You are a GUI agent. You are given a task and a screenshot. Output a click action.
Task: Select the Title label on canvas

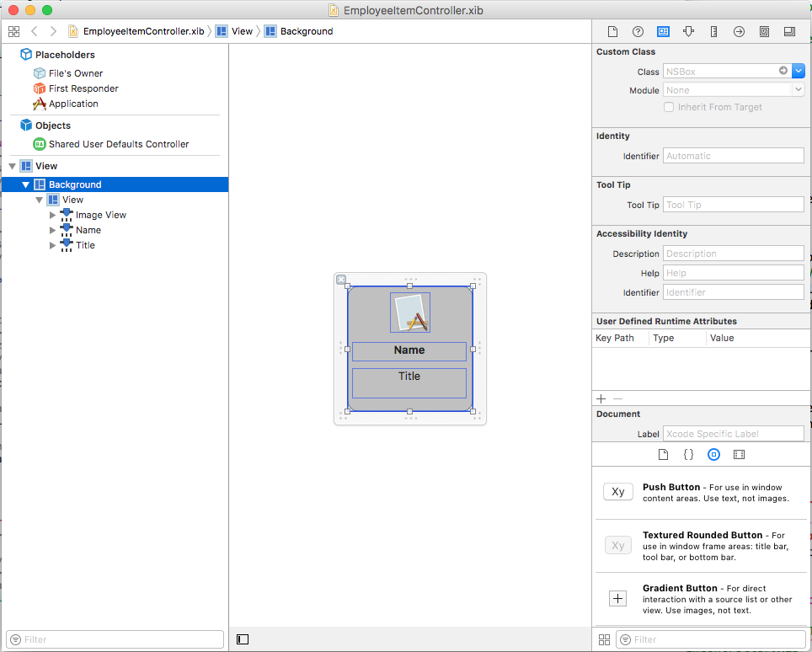[x=409, y=383]
